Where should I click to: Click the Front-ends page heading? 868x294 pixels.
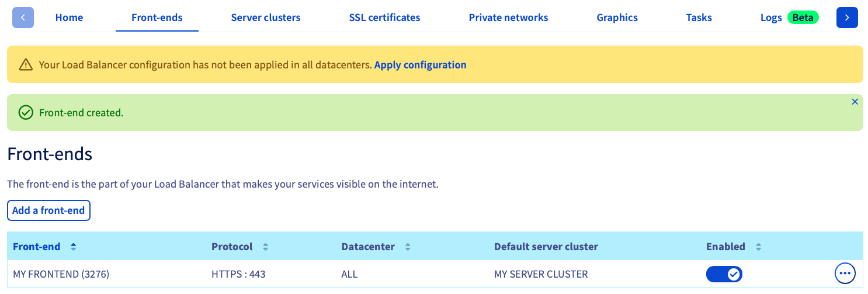click(x=50, y=154)
